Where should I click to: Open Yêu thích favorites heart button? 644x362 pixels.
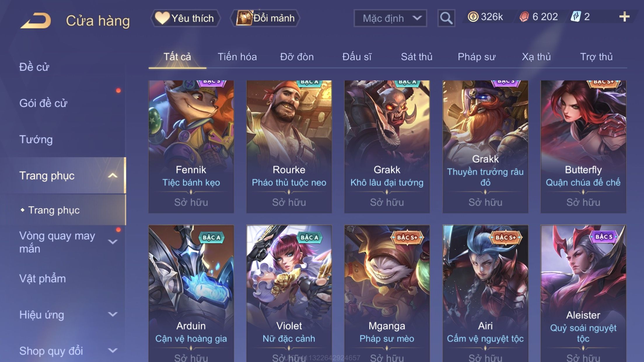(185, 18)
